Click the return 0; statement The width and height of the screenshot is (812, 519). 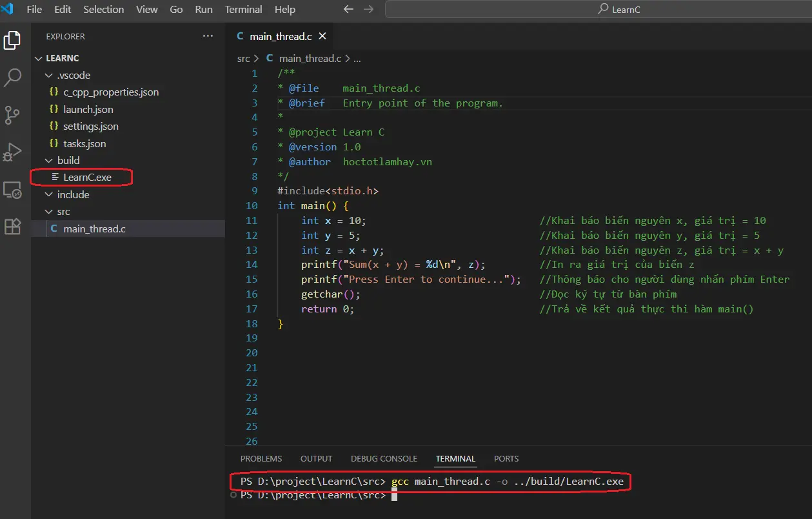(328, 309)
